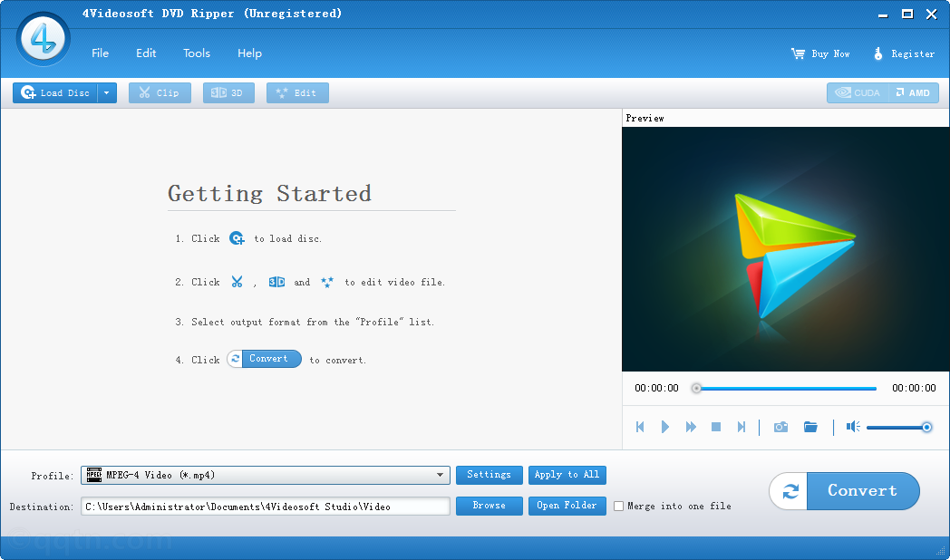Viewport: 950px width, 560px height.
Task: Select the Clip tool in the toolbar
Action: tap(160, 92)
